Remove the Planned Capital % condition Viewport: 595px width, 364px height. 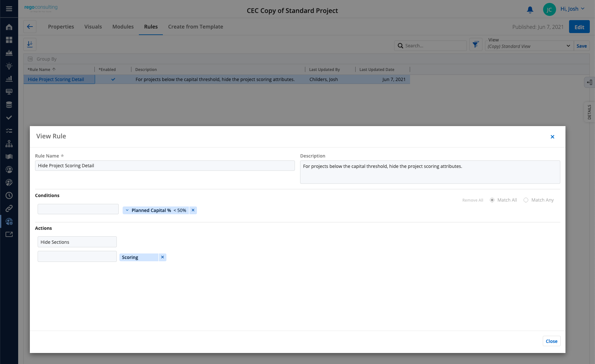pyautogui.click(x=193, y=210)
